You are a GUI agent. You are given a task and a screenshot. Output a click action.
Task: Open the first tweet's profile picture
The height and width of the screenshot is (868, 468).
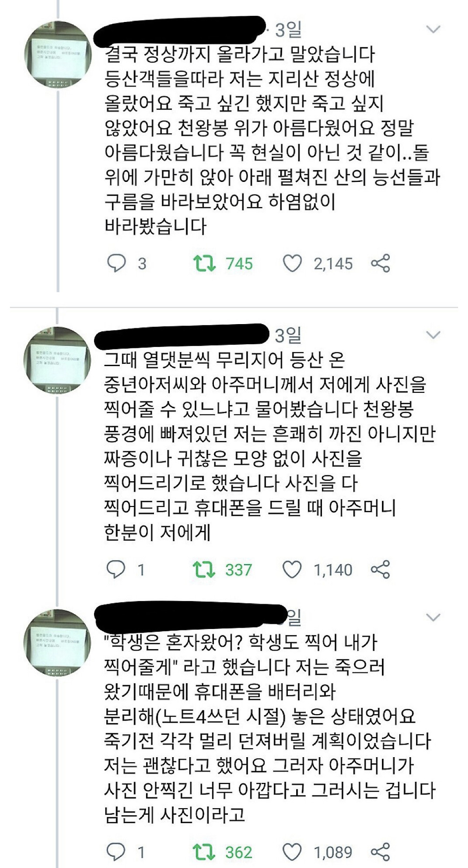tap(58, 54)
